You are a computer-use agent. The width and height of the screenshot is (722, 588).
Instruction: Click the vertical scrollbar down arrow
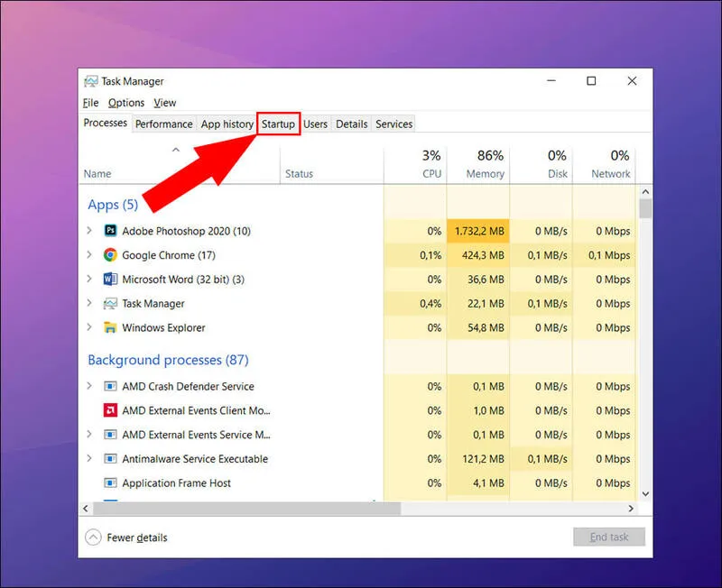click(x=645, y=494)
